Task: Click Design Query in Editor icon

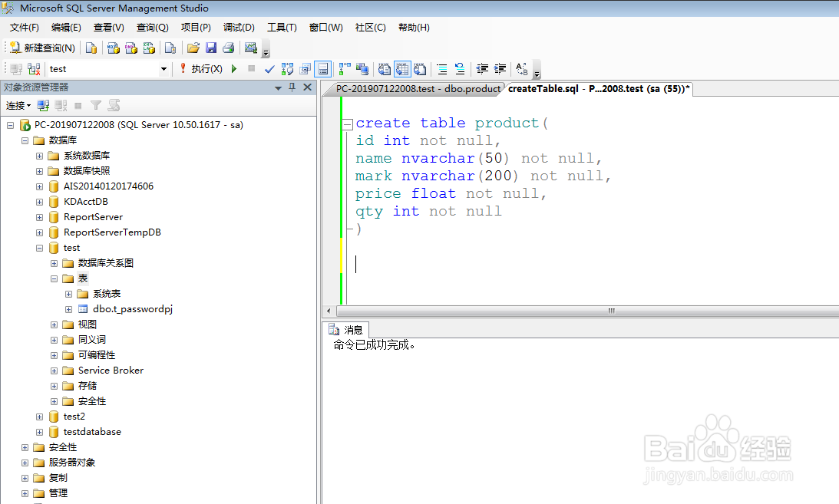Action: coord(305,69)
